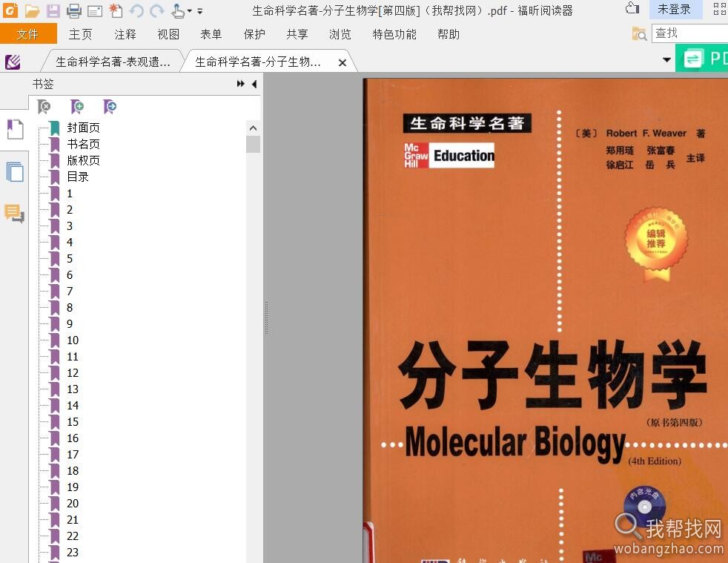Open the bookmarks panel sidebar icon
Viewport: 728px width, 563px height.
tap(15, 129)
